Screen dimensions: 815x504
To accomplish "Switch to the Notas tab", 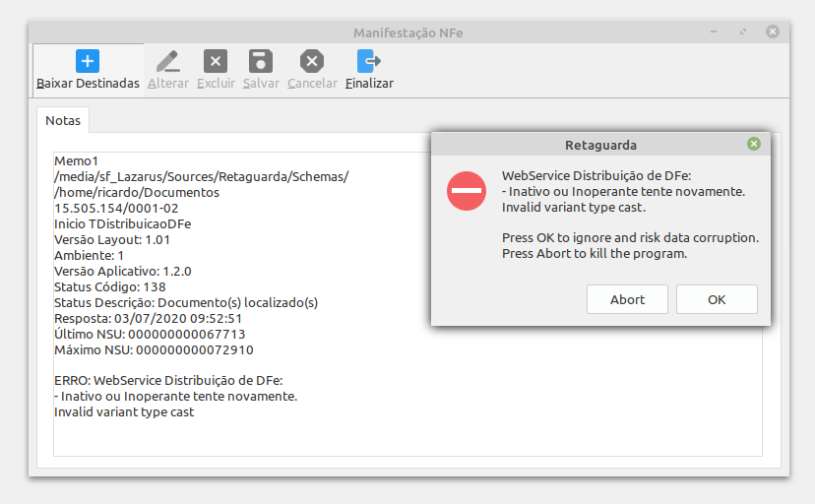I will point(63,120).
